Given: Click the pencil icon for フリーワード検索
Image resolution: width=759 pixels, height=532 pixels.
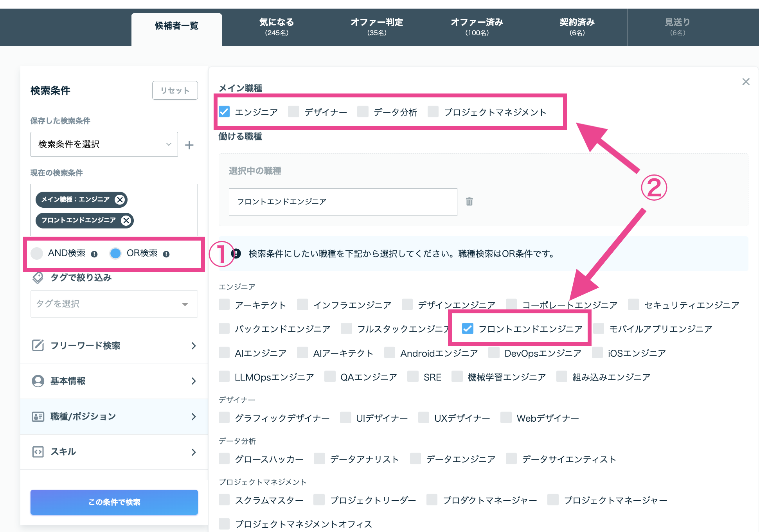Looking at the screenshot, I should (38, 345).
